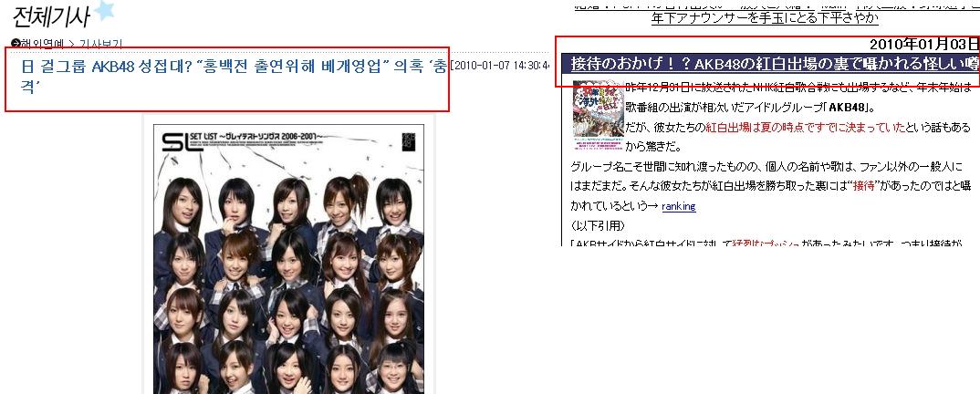Viewport: 980px width, 394px height.
Task: Click the date 2010年01月03日
Action: tap(923, 45)
